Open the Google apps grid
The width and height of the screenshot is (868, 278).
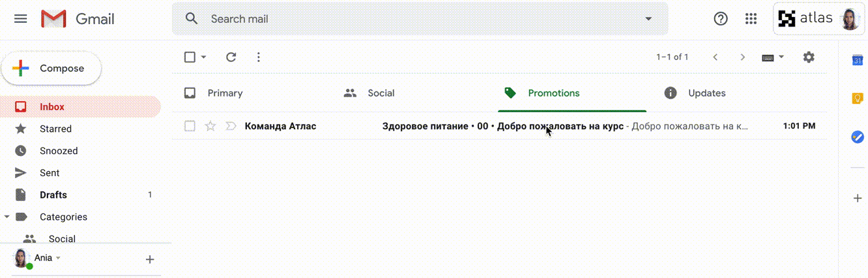pyautogui.click(x=751, y=19)
